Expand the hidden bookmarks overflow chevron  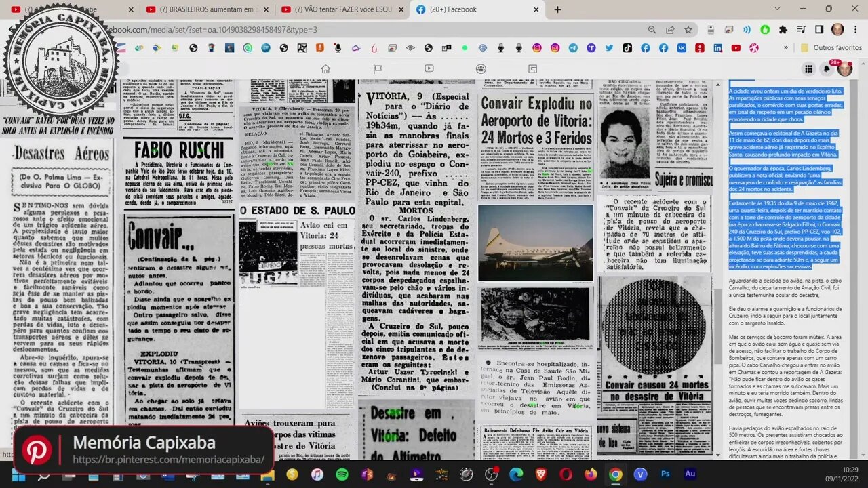(x=787, y=48)
